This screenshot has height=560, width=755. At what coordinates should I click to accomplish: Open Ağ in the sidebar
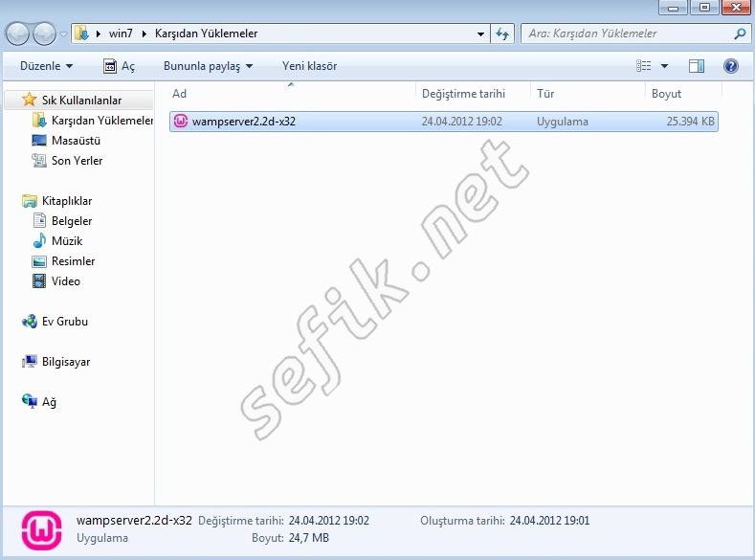click(49, 402)
